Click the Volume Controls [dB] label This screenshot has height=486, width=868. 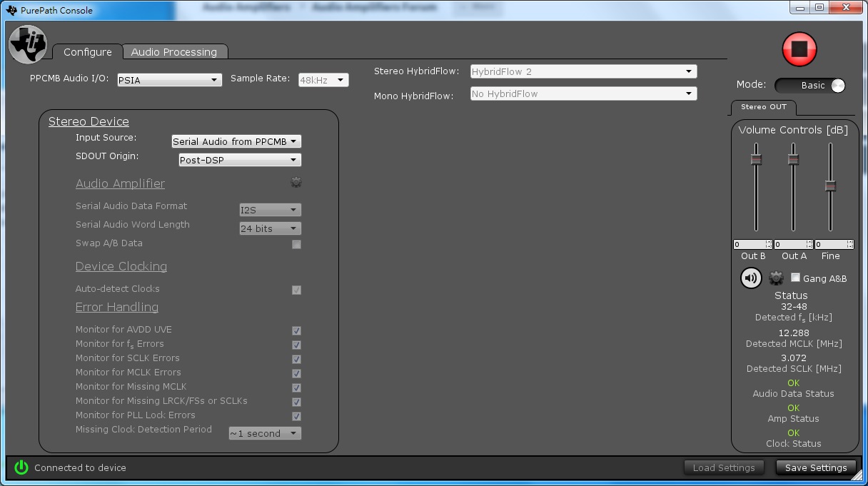click(x=793, y=130)
